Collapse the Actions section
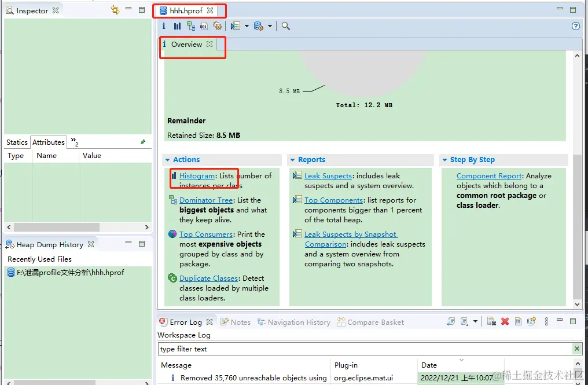This screenshot has height=385, width=588. 168,159
